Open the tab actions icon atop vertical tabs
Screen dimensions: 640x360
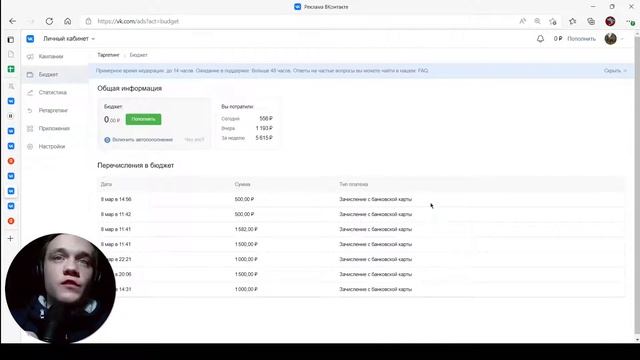click(x=11, y=40)
